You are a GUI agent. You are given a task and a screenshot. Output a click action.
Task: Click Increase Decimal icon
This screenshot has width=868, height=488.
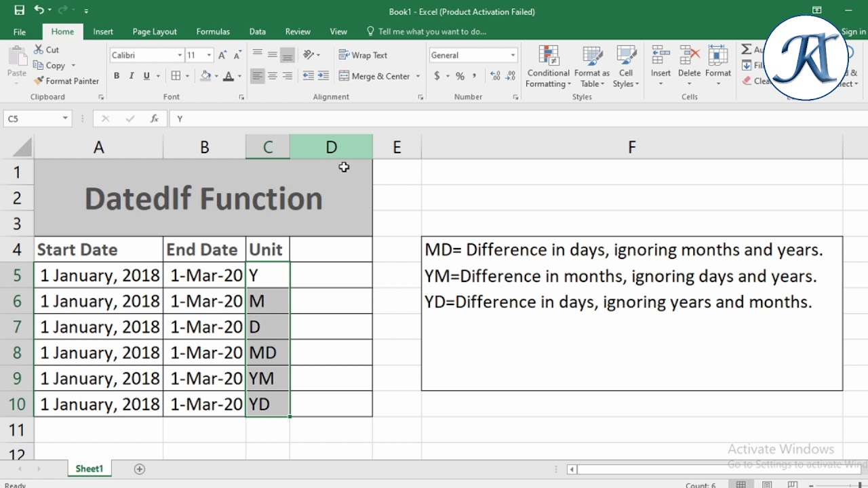tap(495, 76)
